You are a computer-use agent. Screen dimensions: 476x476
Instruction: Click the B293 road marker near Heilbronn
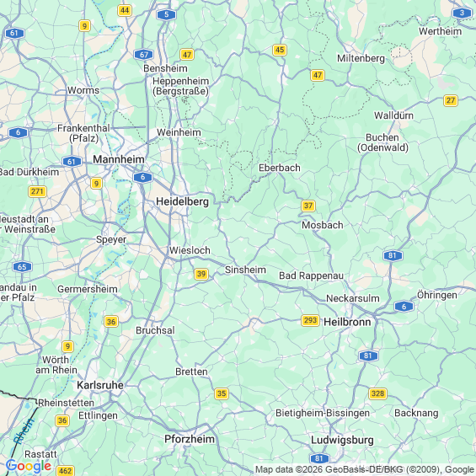click(x=310, y=320)
